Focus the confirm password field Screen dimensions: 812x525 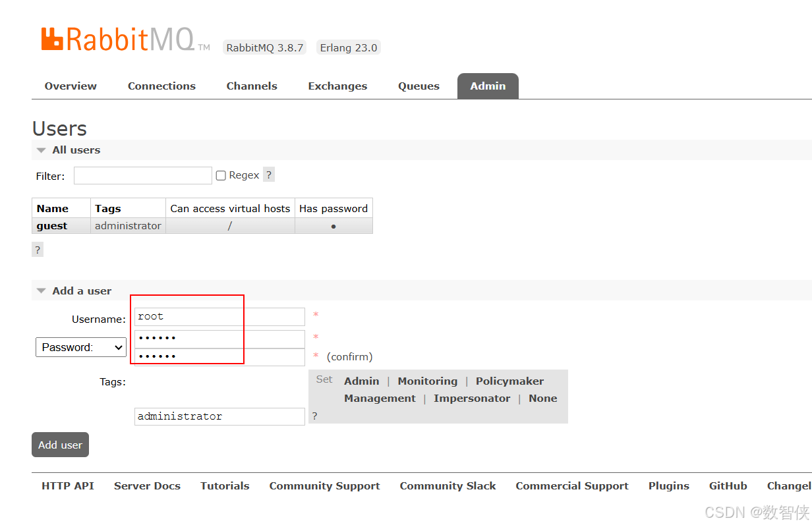[219, 356]
